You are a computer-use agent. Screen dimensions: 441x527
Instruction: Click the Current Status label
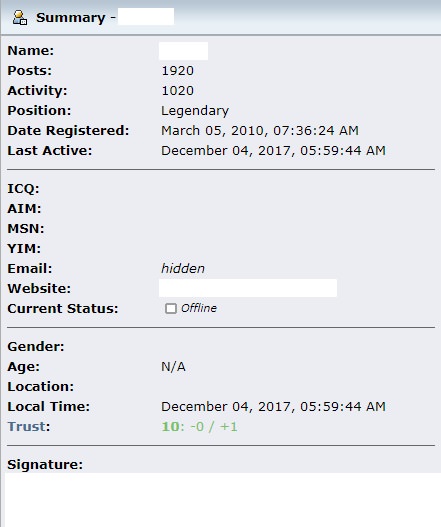tap(63, 309)
